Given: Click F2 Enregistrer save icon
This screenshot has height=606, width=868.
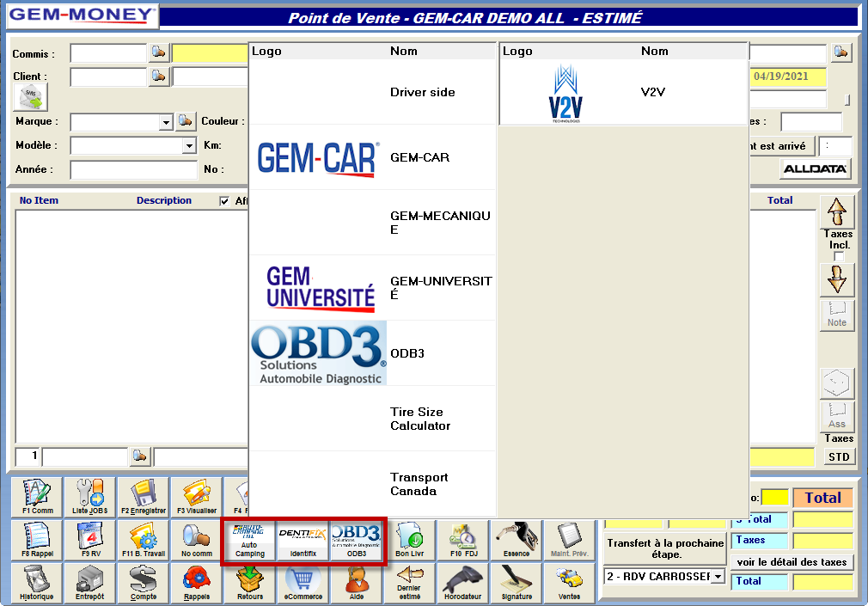Looking at the screenshot, I should click(x=144, y=497).
